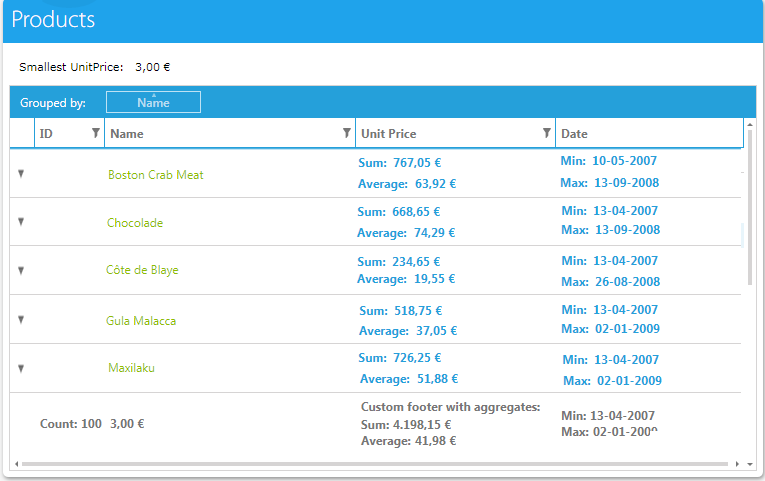765x481 pixels.
Task: Click the vertical scrollbar down arrow
Action: 750,464
